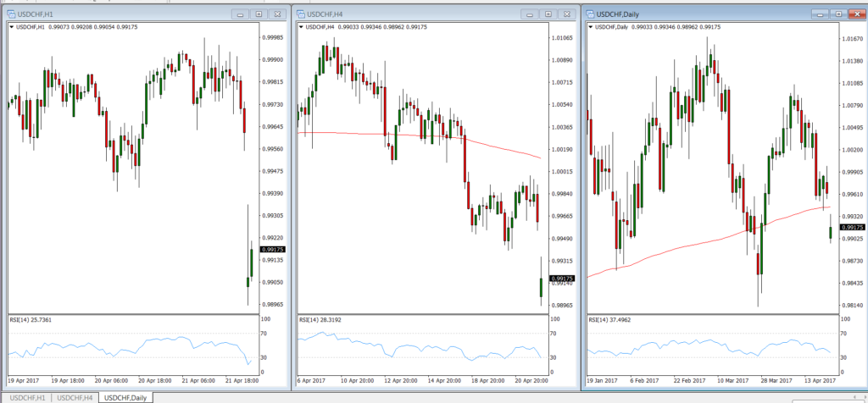Screen dimensions: 868x403
Task: Close the USDCHF,H1 chart window
Action: coord(277,14)
